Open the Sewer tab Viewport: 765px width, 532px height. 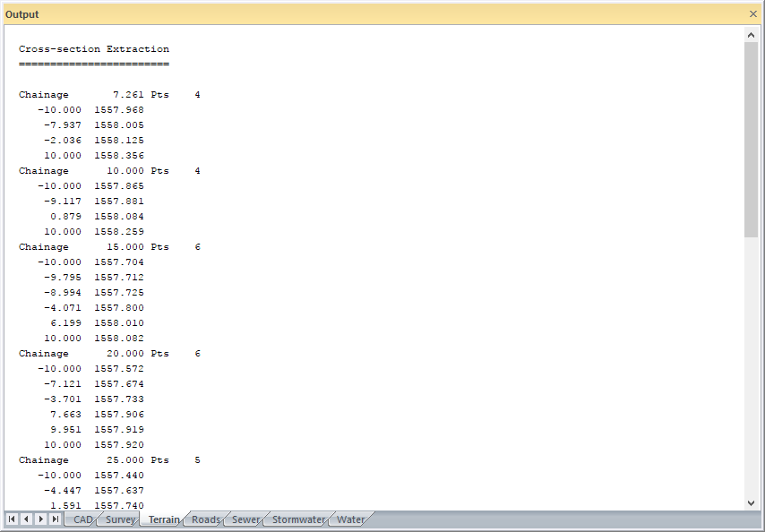pyautogui.click(x=245, y=519)
